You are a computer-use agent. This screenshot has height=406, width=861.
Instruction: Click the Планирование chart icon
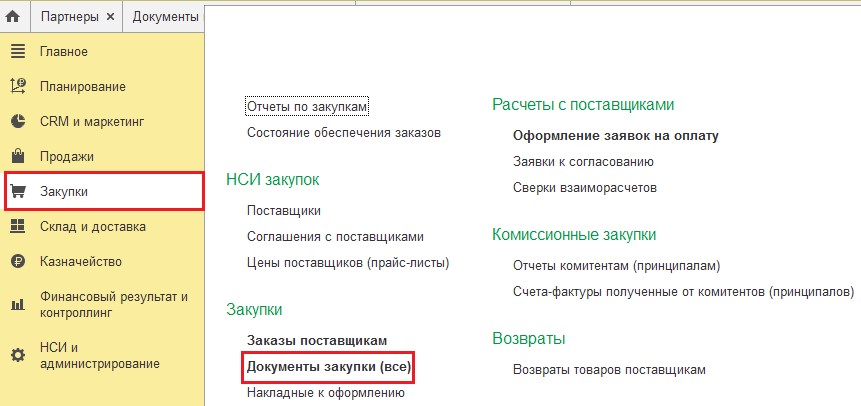pos(18,86)
